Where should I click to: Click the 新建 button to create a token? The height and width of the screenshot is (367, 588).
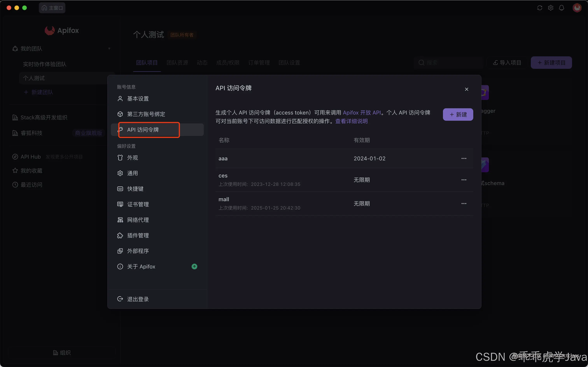coord(458,114)
